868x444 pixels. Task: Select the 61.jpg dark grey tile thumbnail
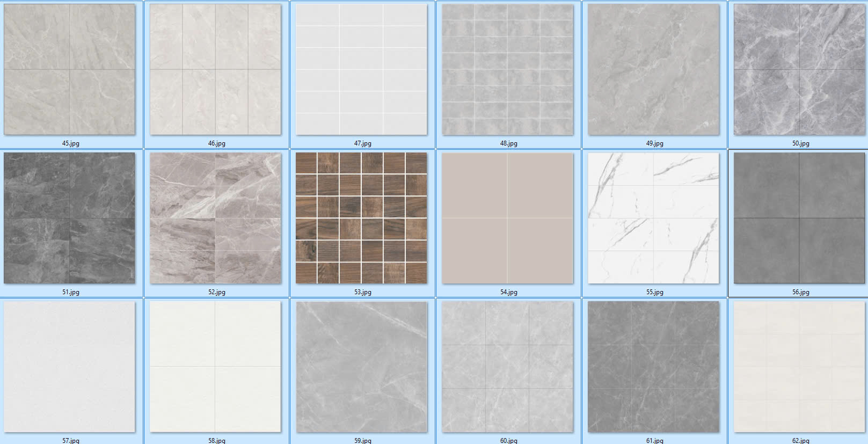653,367
